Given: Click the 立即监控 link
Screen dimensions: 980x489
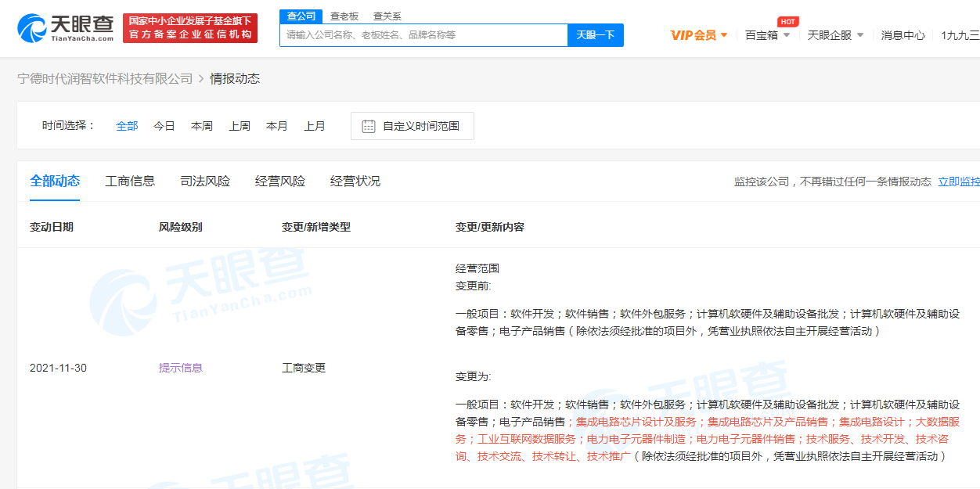Looking at the screenshot, I should click(x=959, y=182).
